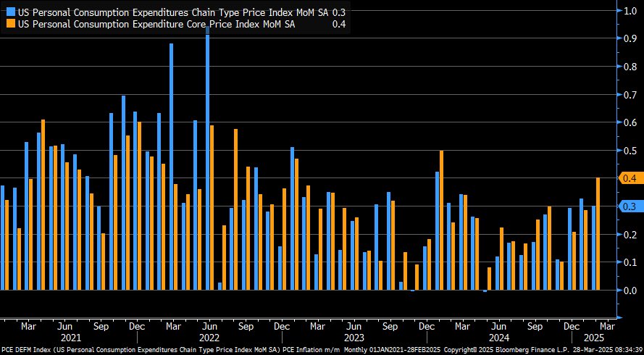
Task: Select the rightmost orange bar in the chart
Action: click(598, 233)
